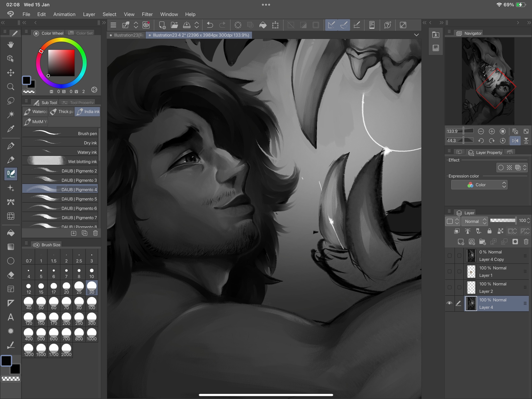Select the Auto select magic wand tool
Viewport: 532px width, 399px height.
click(x=11, y=115)
